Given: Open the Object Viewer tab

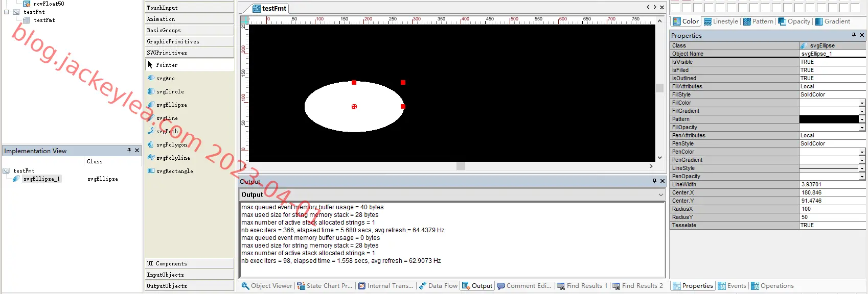Looking at the screenshot, I should (267, 286).
